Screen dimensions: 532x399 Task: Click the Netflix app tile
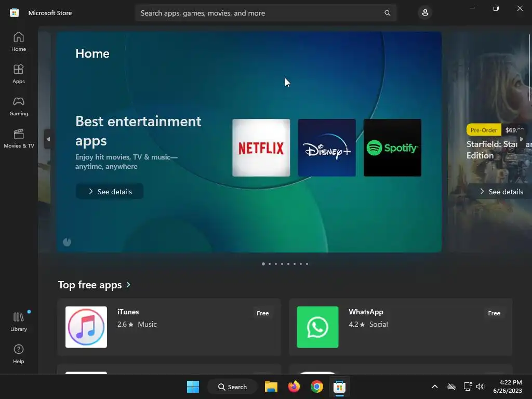click(261, 148)
